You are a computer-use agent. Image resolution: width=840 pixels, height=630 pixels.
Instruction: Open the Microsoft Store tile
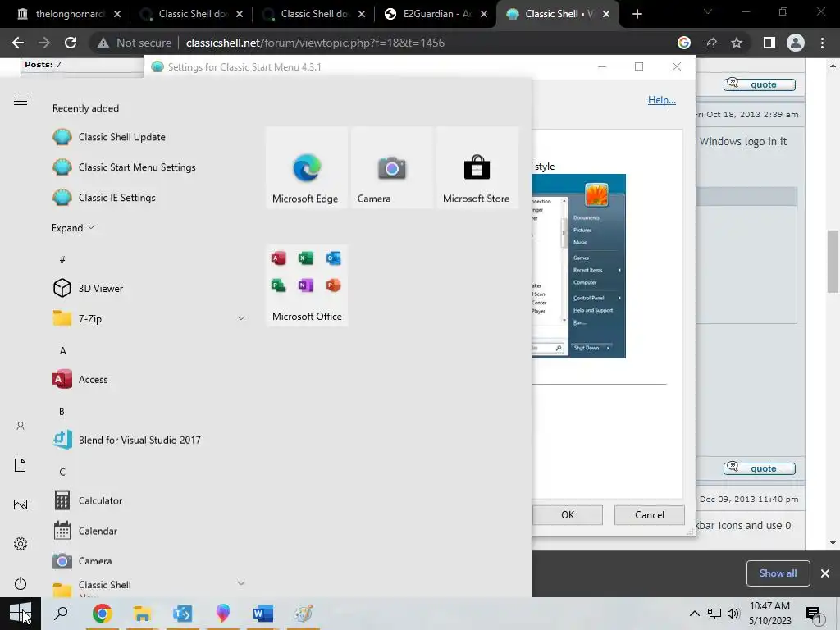tap(477, 167)
